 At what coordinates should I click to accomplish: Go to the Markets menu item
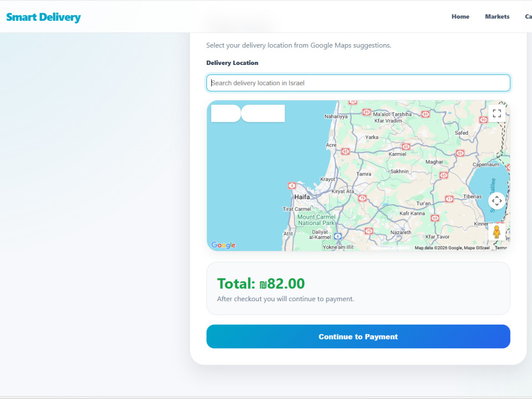point(497,16)
